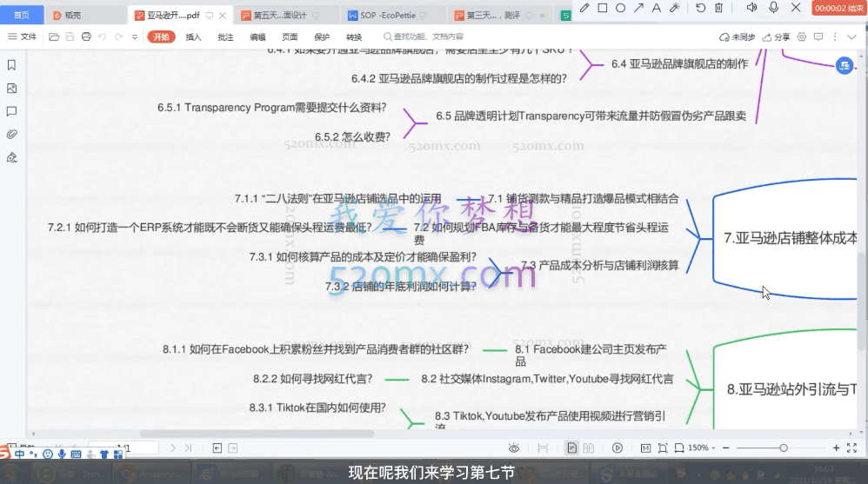This screenshot has height=484, width=868.
Task: Open the attachments paperclip panel
Action: [x=11, y=135]
